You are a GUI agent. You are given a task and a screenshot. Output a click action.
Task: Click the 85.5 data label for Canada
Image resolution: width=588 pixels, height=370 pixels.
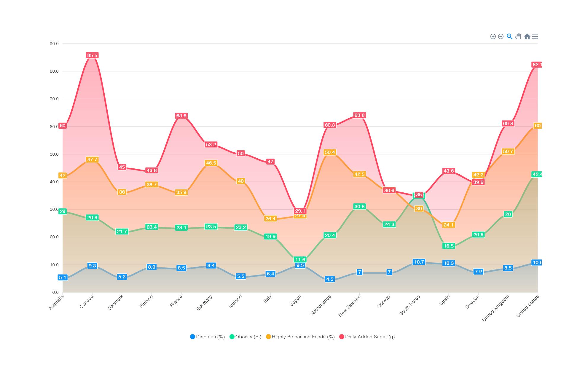tap(92, 55)
